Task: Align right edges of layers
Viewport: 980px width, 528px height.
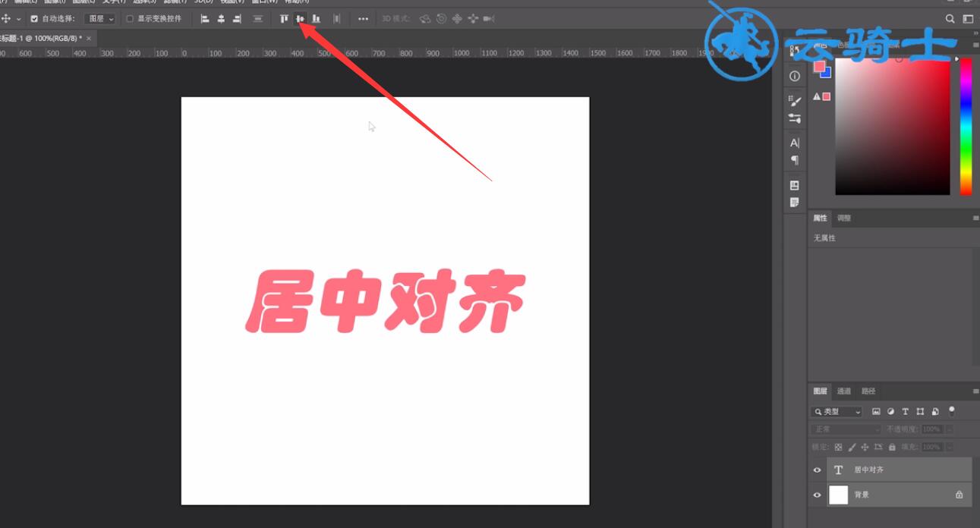Action: click(237, 18)
